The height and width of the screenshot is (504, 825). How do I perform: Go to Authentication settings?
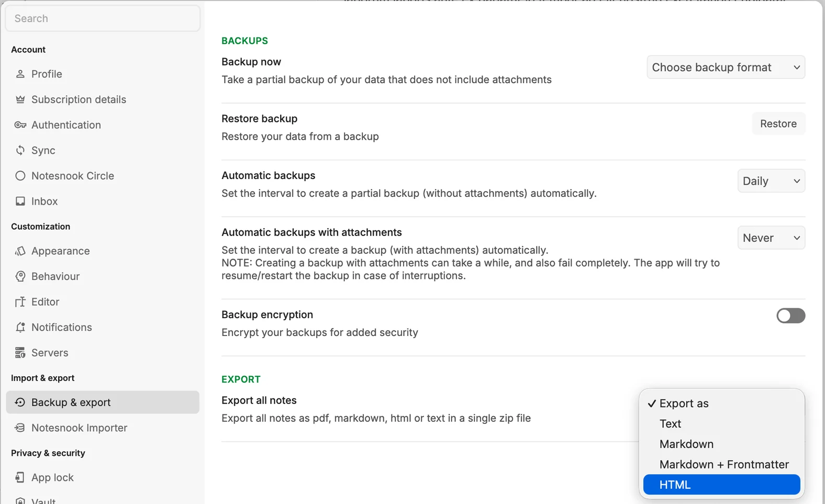(103, 125)
